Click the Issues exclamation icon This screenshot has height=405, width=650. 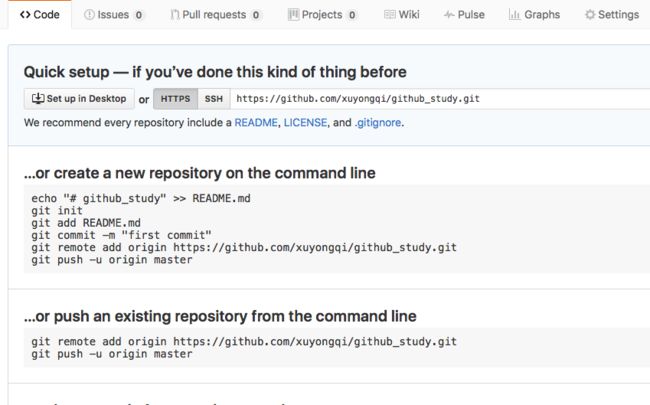(x=89, y=15)
